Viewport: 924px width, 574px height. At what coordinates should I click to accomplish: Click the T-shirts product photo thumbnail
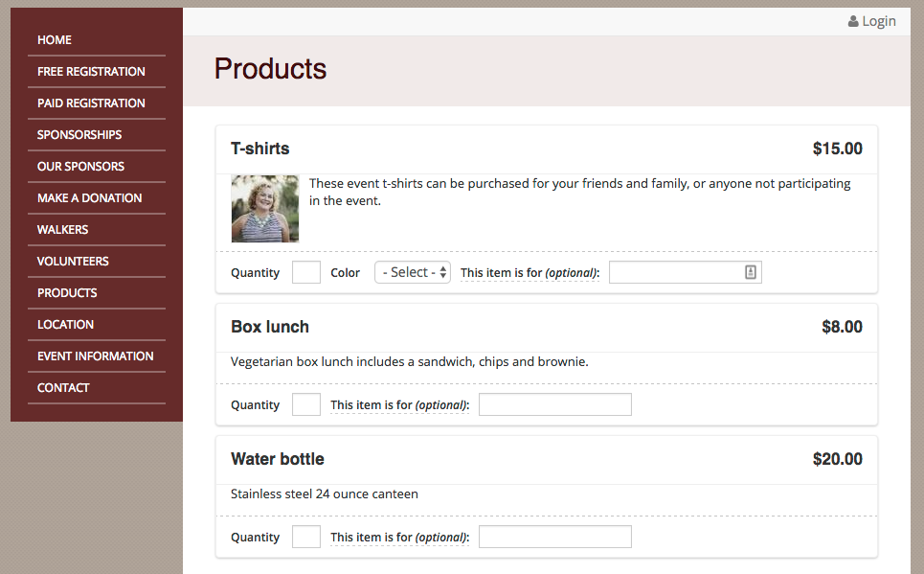[265, 209]
